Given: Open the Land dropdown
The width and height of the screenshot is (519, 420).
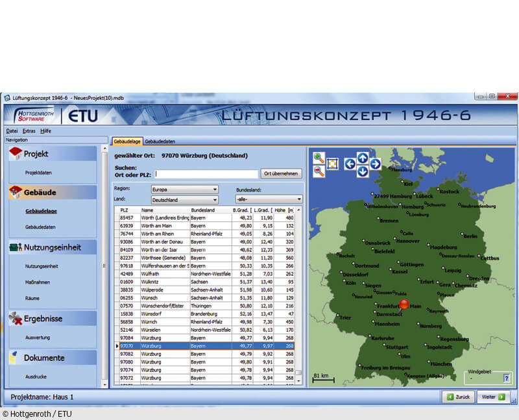Looking at the screenshot, I should pos(185,200).
